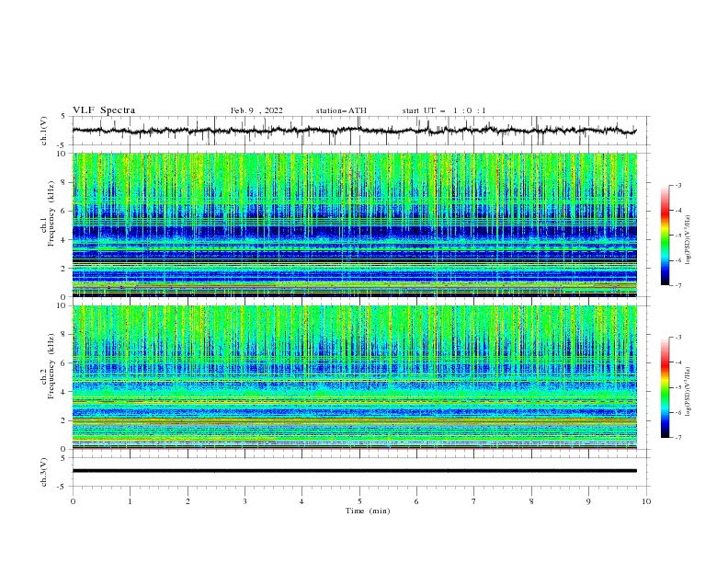This screenshot has width=728, height=563.
Task: Click the ch.1 spectrogram plot
Action: 354,224
